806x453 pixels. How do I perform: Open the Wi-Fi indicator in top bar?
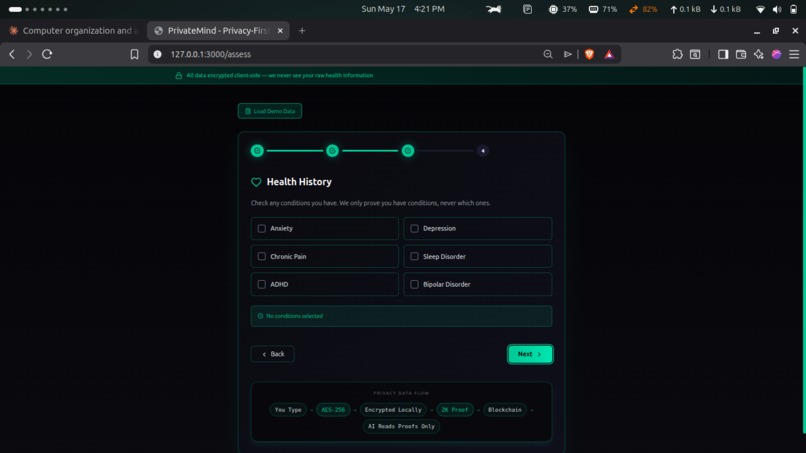click(760, 9)
